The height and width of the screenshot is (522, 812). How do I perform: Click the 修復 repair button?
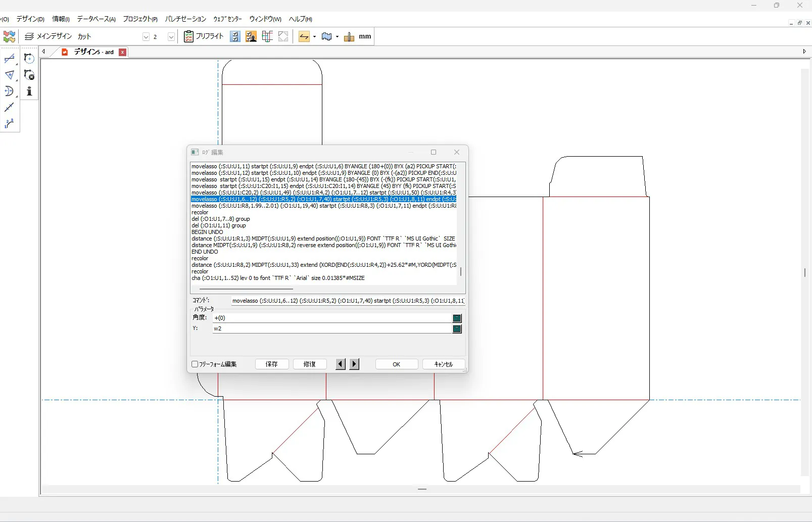point(310,364)
